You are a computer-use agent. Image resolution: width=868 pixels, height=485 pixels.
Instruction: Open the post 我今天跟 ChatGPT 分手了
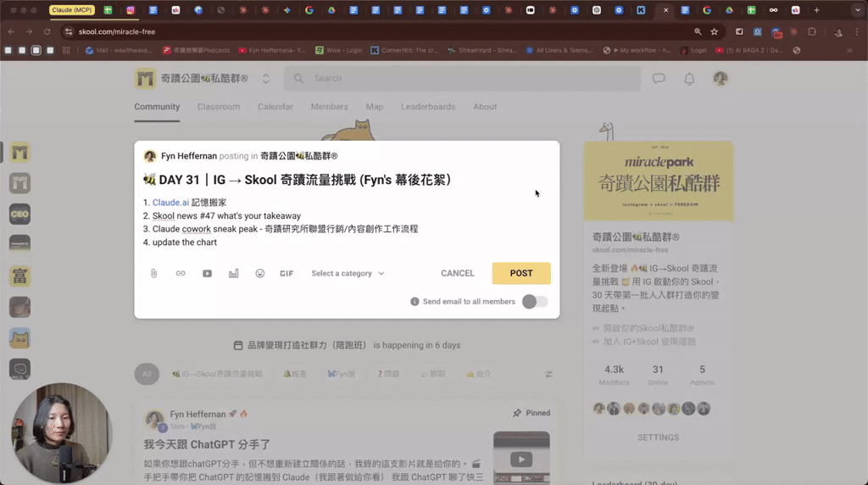point(207,444)
